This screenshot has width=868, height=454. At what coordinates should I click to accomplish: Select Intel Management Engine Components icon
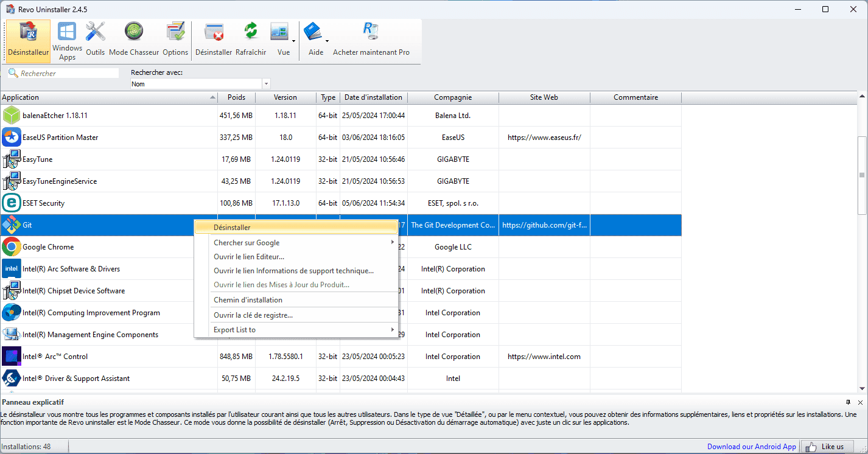[x=12, y=334]
